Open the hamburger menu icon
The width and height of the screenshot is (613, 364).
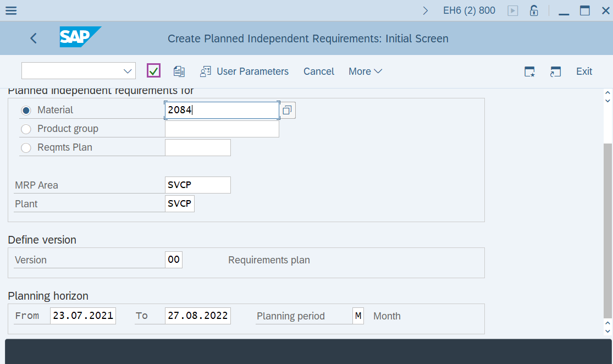click(x=10, y=10)
